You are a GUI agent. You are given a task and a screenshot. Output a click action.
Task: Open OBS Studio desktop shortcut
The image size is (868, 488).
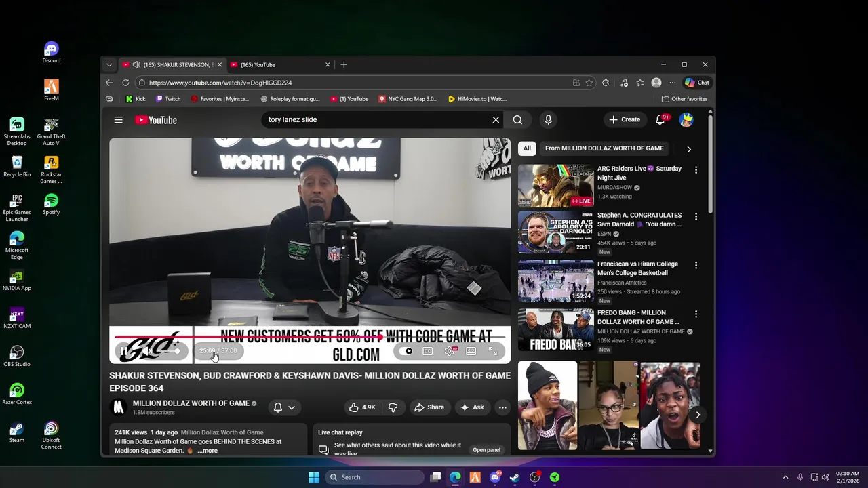point(17,356)
